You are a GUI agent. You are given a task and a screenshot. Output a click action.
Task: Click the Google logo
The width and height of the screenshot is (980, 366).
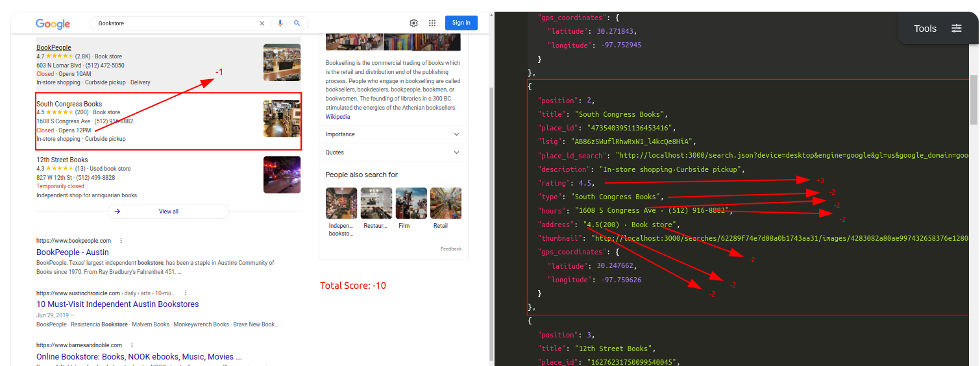53,24
